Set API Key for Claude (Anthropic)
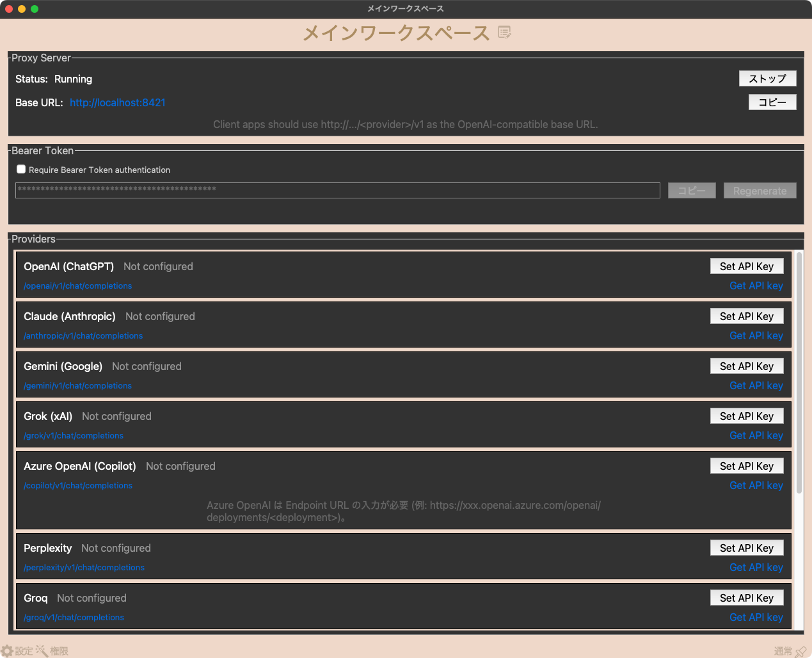Image resolution: width=812 pixels, height=658 pixels. point(747,316)
